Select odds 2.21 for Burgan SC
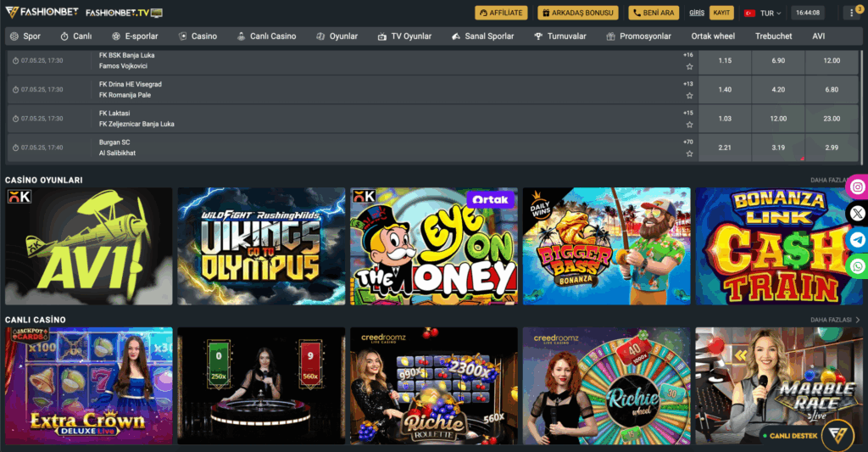 (x=725, y=148)
